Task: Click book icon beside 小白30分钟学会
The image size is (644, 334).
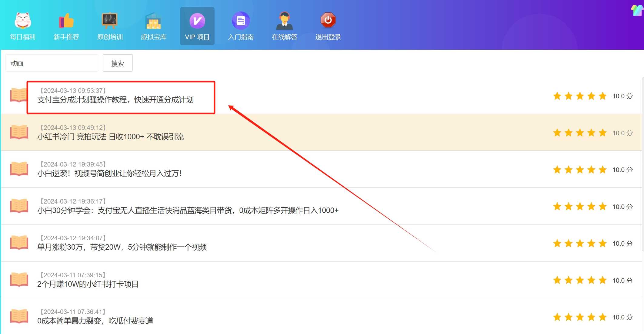Action: tap(19, 206)
